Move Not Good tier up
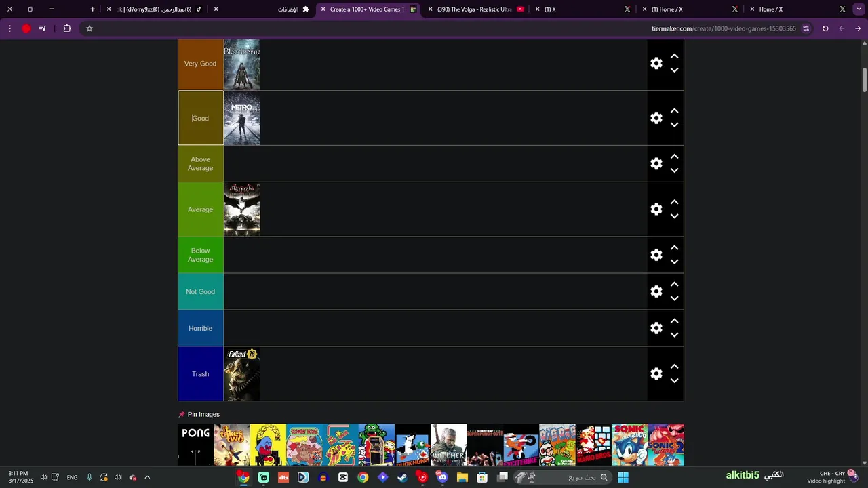 pos(674,285)
